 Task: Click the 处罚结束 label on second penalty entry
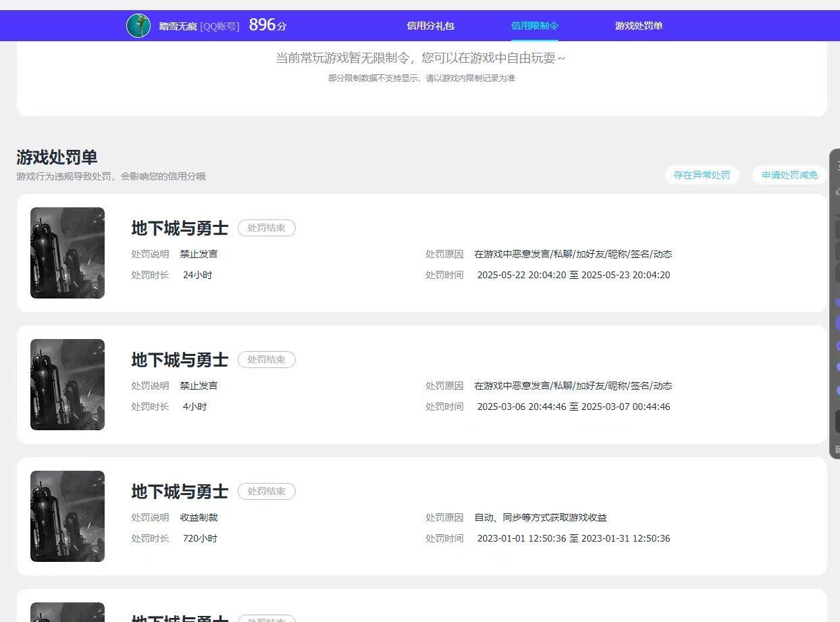pyautogui.click(x=267, y=360)
